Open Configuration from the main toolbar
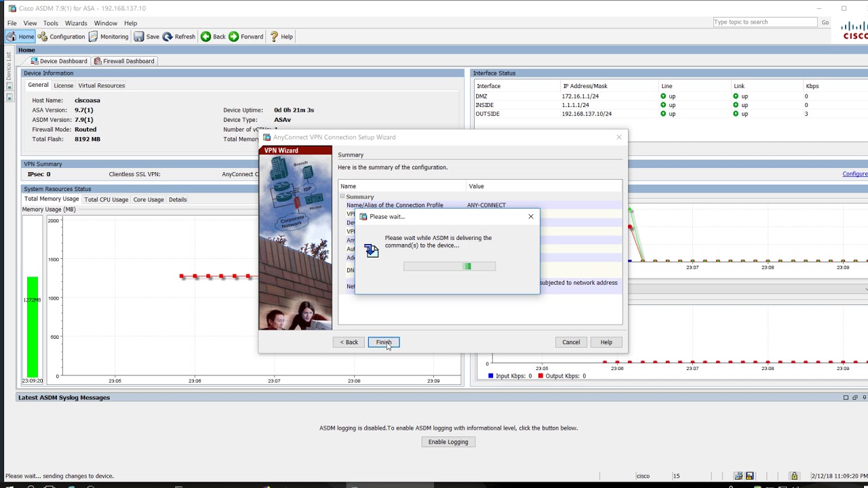868x488 pixels. click(62, 37)
